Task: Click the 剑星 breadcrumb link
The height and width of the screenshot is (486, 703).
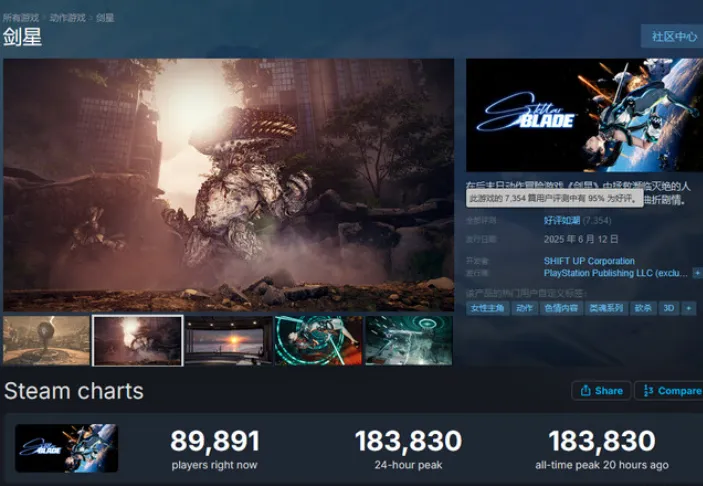Action: [x=105, y=18]
